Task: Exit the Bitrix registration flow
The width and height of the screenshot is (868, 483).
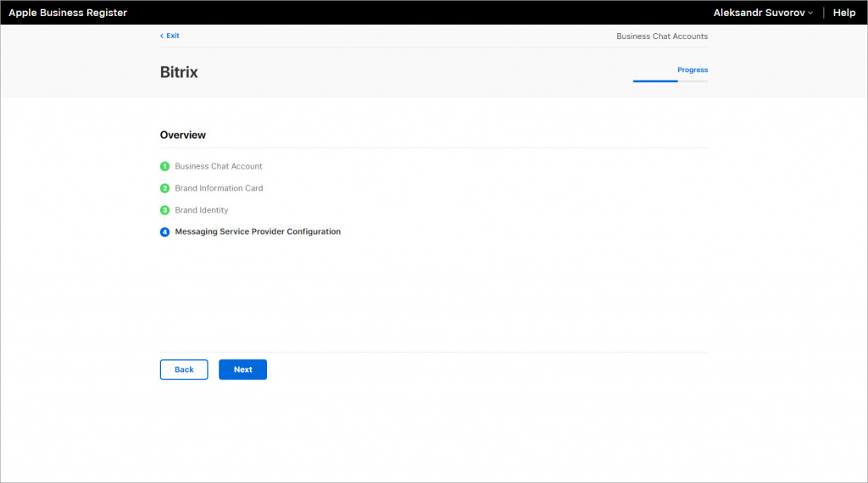Action: coord(170,36)
